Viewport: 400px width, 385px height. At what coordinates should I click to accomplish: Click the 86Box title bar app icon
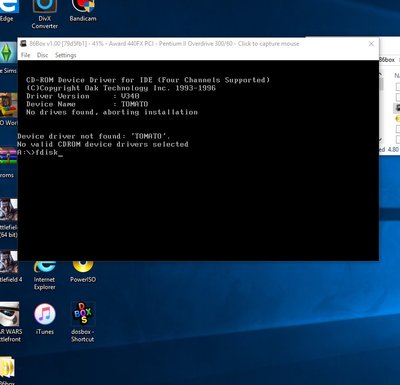[23, 43]
